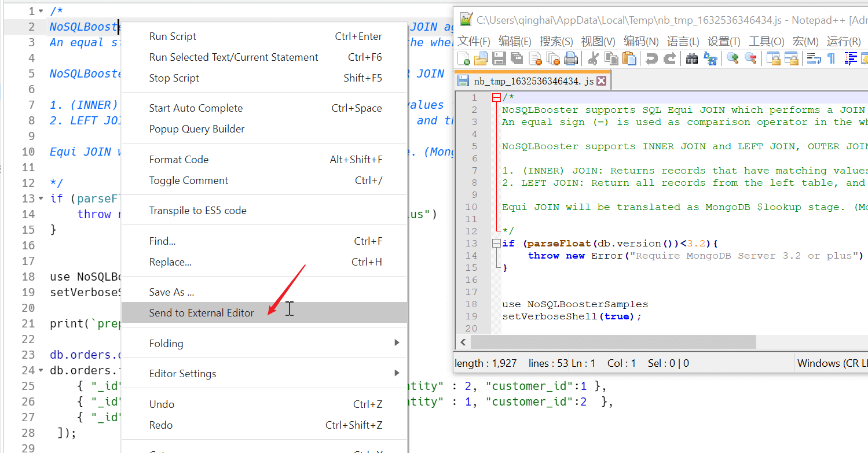
Task: Select Undo in context menu
Action: click(x=265, y=404)
